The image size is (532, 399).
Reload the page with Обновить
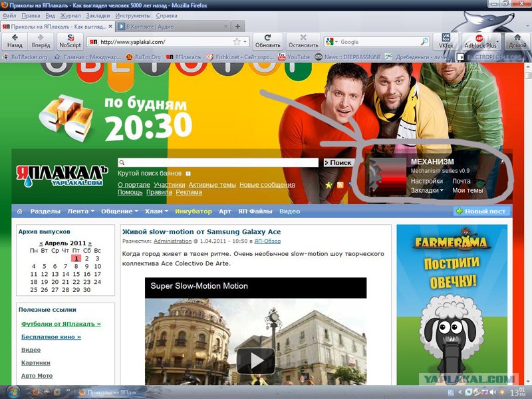(268, 41)
